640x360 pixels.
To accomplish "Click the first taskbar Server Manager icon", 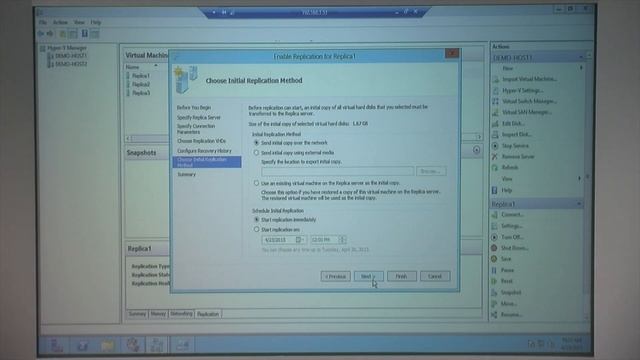I will [57, 346].
